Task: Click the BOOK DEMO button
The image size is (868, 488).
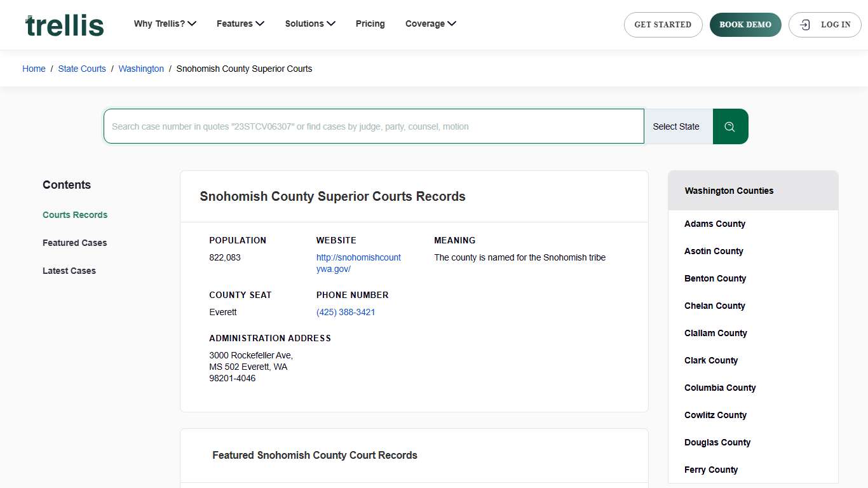Action: pos(745,25)
